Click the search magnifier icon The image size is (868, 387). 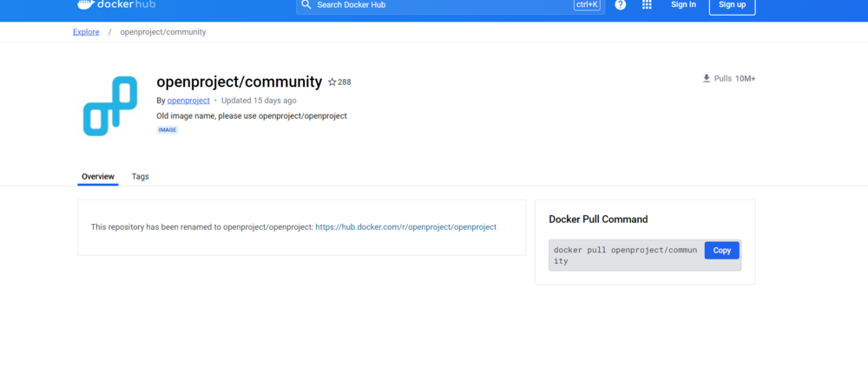(x=306, y=5)
